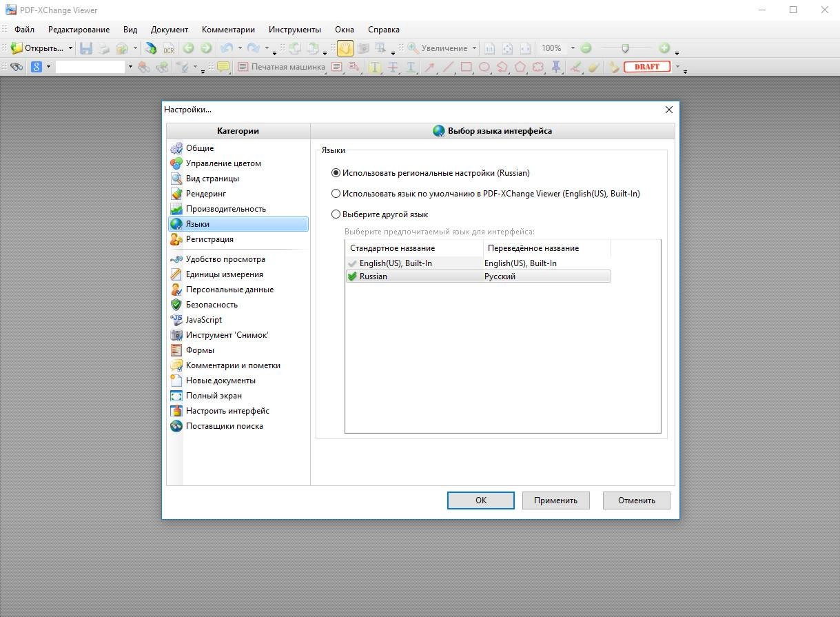The image size is (840, 617).
Task: Click the 'Стандартное название' column header
Action: coord(414,248)
